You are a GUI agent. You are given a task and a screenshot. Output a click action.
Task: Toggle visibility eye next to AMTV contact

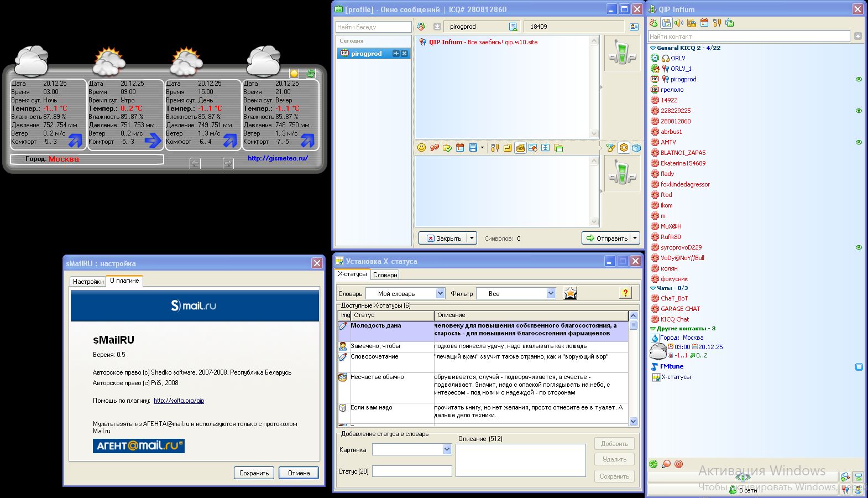coord(859,142)
